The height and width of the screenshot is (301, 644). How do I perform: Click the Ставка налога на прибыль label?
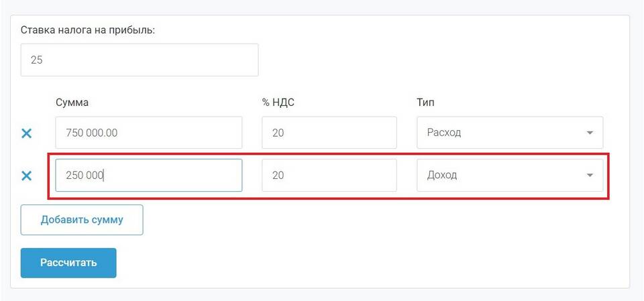[88, 31]
